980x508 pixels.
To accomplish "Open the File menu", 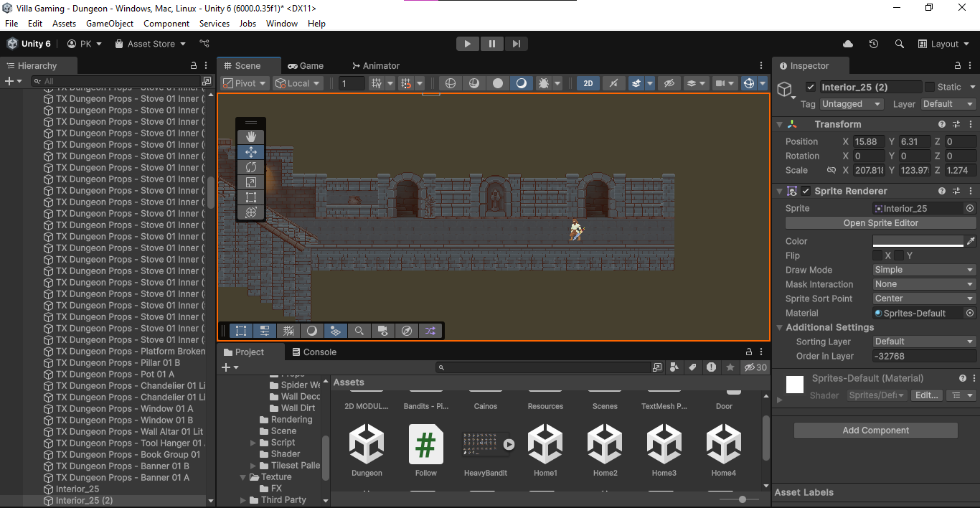I will [11, 24].
